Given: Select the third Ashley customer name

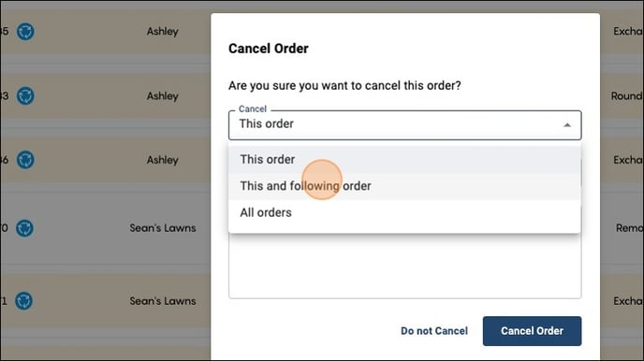Looking at the screenshot, I should click(163, 160).
